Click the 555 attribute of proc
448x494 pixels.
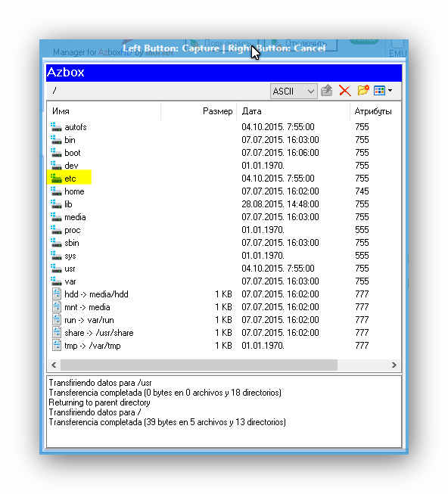[x=362, y=230]
